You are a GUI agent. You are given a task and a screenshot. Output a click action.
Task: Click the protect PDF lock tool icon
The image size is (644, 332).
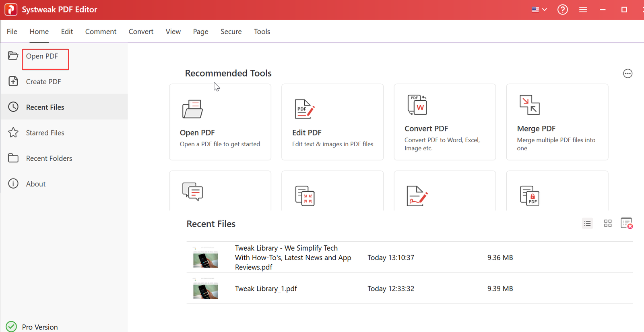[x=530, y=196]
